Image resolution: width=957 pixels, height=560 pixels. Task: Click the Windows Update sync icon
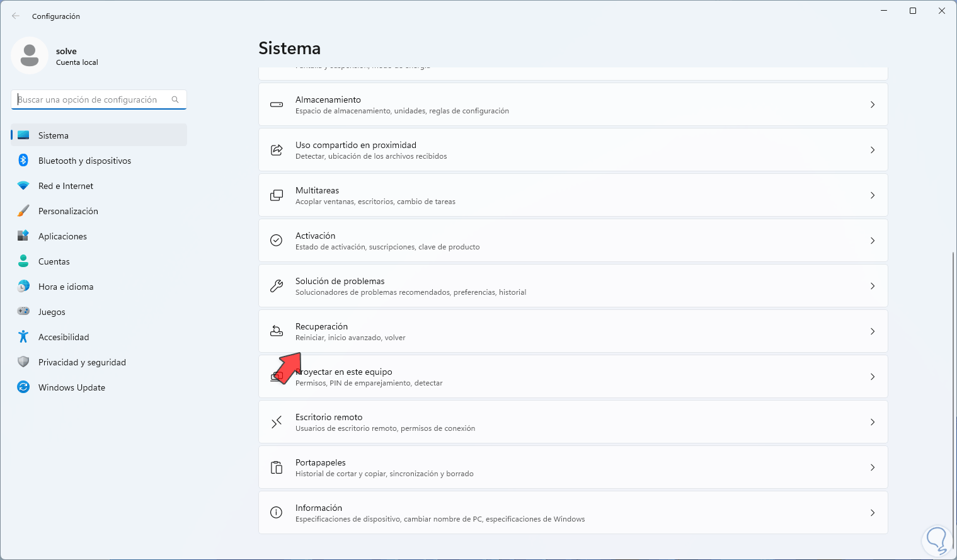click(23, 387)
